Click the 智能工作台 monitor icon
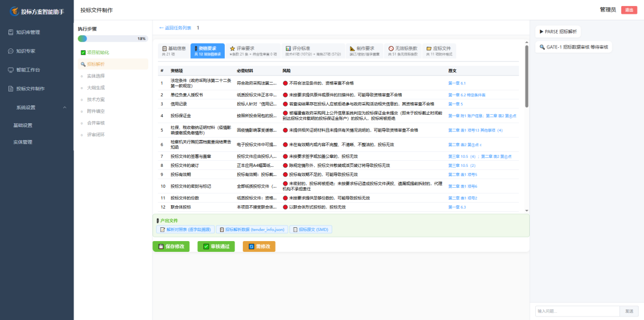 point(11,70)
